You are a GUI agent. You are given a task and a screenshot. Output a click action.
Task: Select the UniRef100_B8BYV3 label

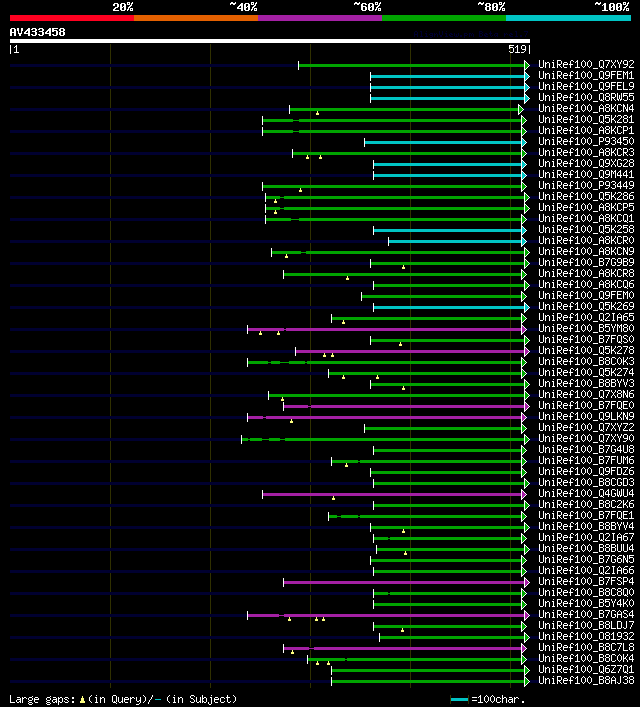tap(586, 383)
